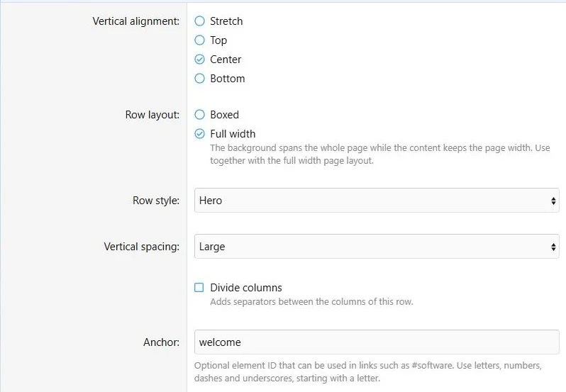The width and height of the screenshot is (566, 392).
Task: Choose the Full width row layout
Action: 199,134
